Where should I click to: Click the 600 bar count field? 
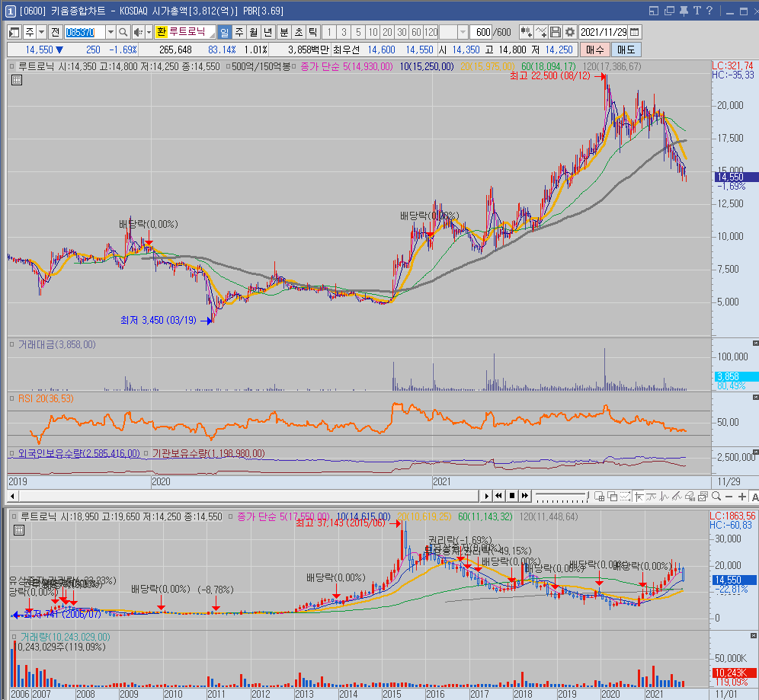481,32
